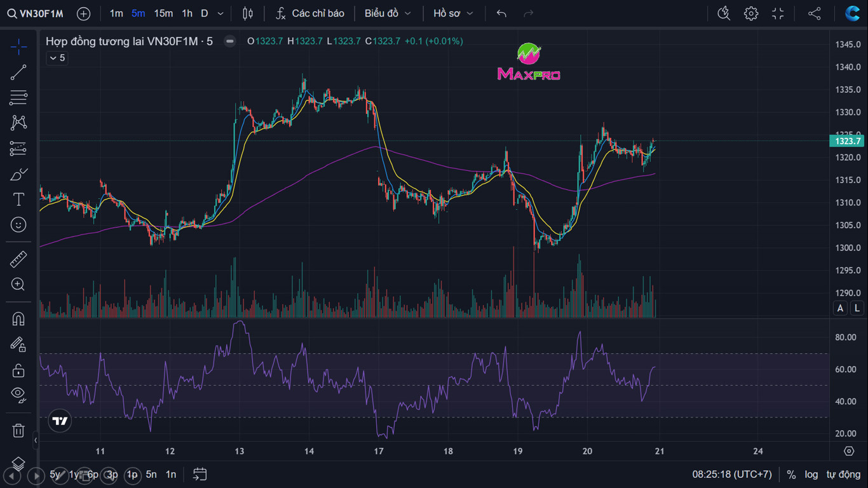This screenshot has height=488, width=868.
Task: Toggle percent scale mode
Action: click(791, 474)
